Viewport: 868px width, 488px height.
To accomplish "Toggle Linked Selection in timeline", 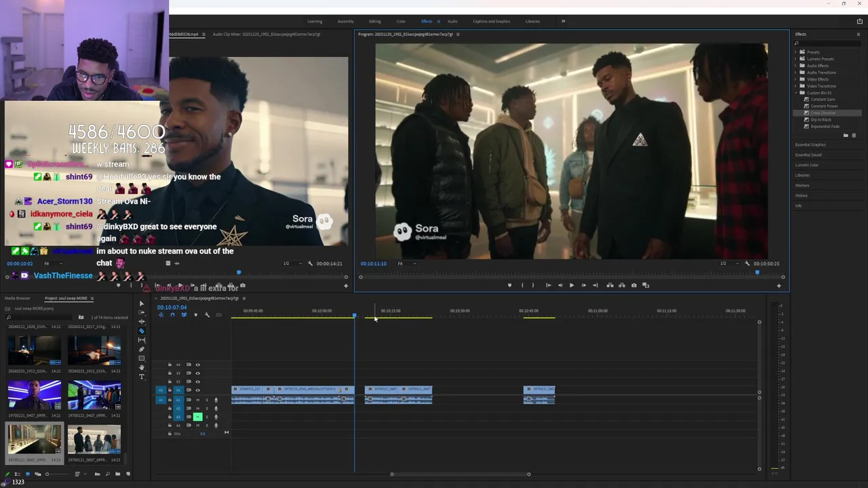I will coord(184,315).
